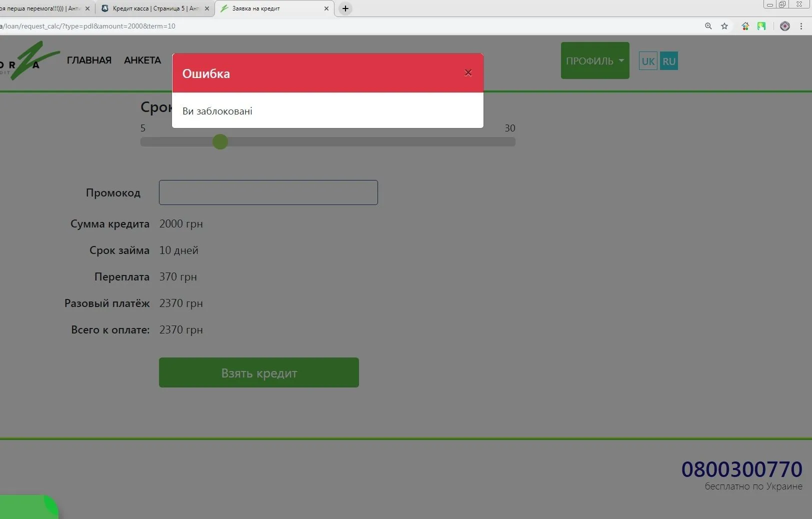Screen dimensions: 812x519
Task: Open the ГЛАВНАЯ menu item
Action: 89,60
